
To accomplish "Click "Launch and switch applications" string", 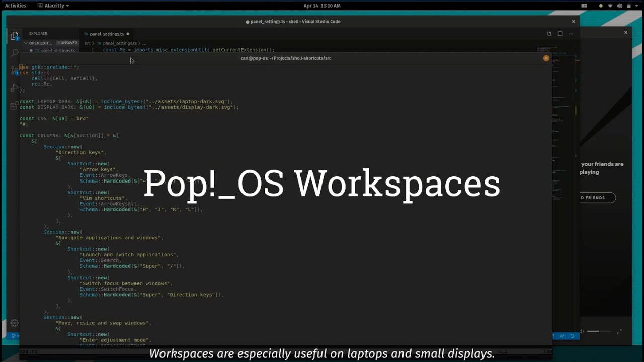I will point(129,255).
